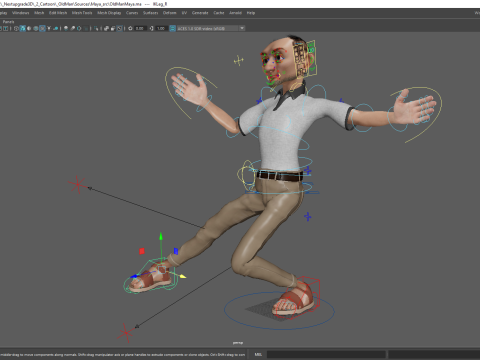Toggle wireframe on shaded icon

coord(36,28)
